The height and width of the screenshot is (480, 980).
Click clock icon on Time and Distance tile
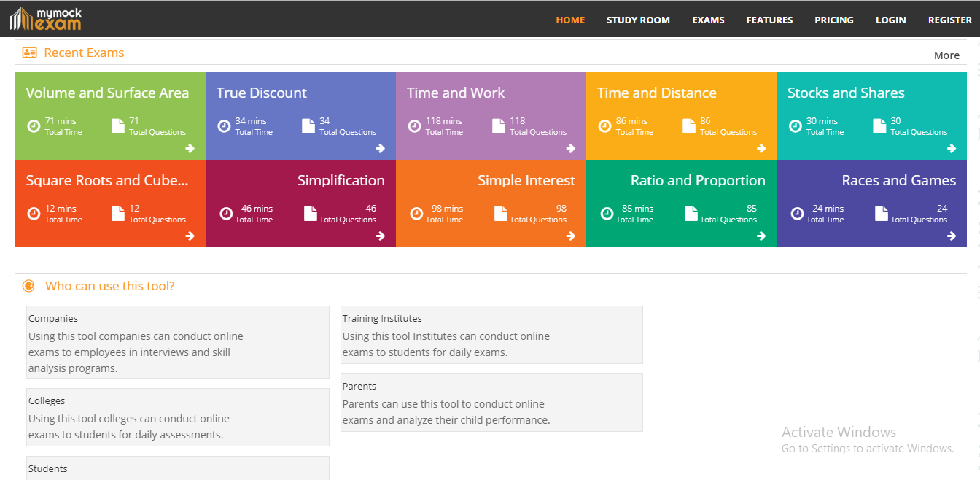tap(604, 126)
